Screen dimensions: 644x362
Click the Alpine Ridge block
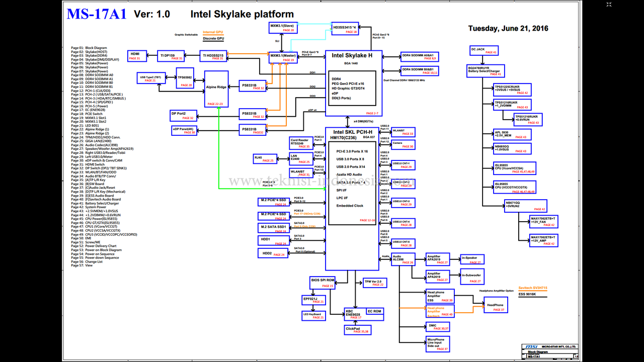pyautogui.click(x=216, y=89)
